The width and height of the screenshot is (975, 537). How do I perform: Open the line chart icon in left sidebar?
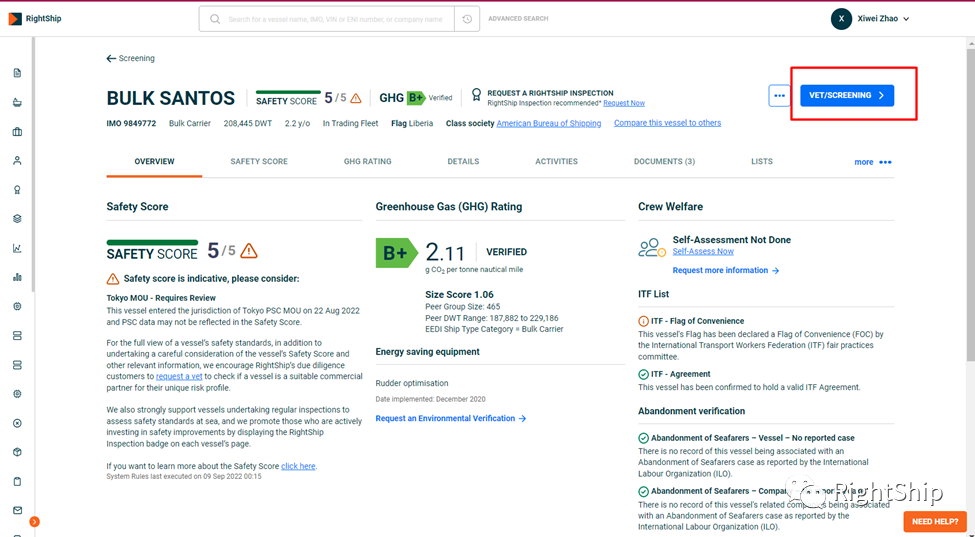[x=17, y=248]
